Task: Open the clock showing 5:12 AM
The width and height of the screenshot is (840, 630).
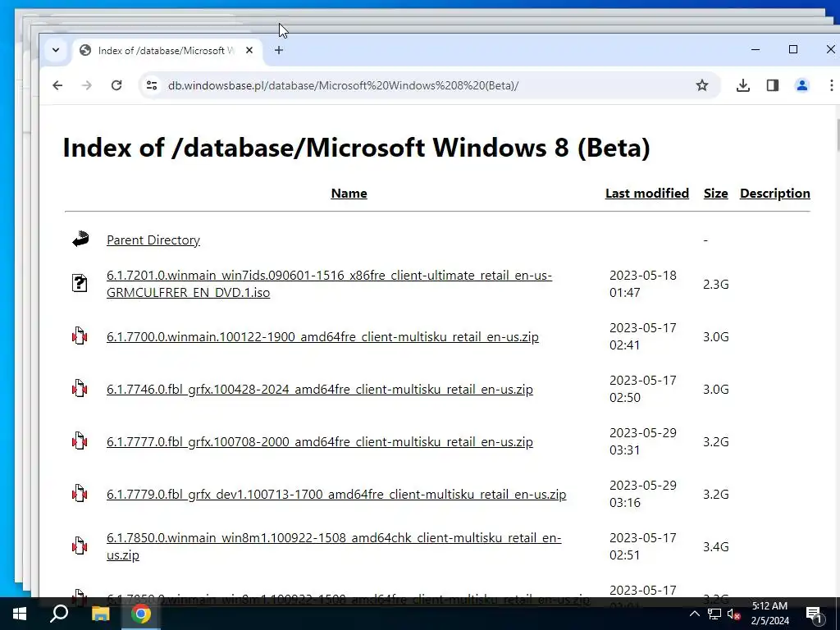Action: coord(769,614)
